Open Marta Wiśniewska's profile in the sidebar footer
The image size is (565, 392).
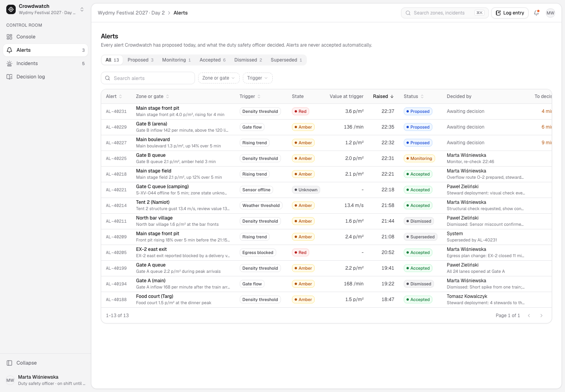pos(46,380)
